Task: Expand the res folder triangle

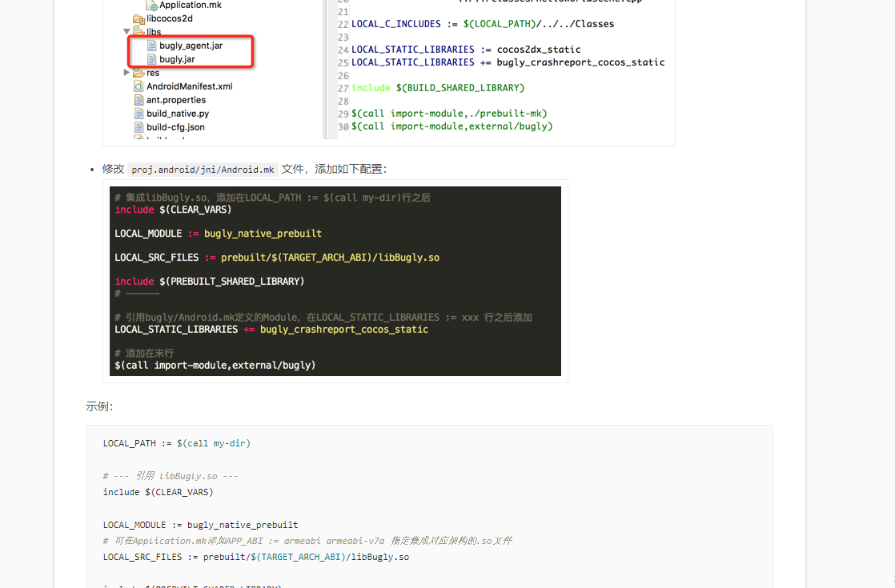Action: pos(126,73)
